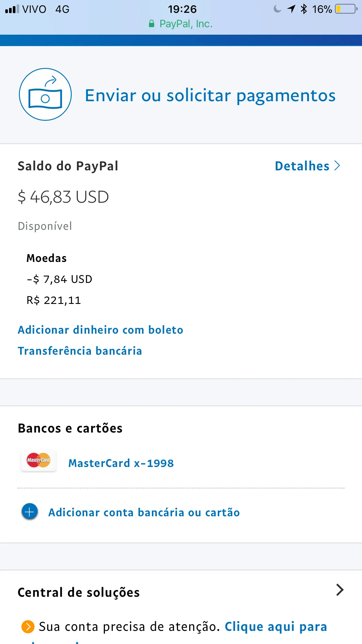Click Adicionar conta bancária ou cartão
This screenshot has width=362, height=644.
point(144,512)
